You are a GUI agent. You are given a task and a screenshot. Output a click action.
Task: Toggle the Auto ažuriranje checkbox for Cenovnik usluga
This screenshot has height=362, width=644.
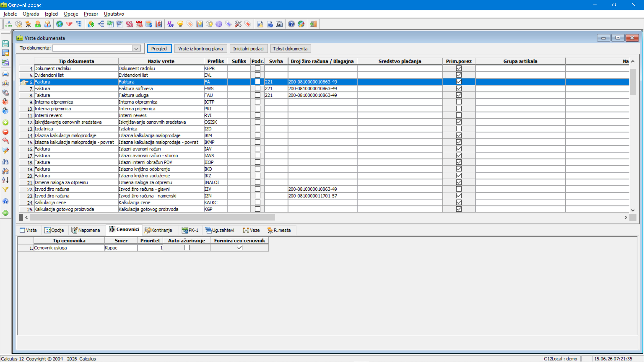pyautogui.click(x=187, y=248)
